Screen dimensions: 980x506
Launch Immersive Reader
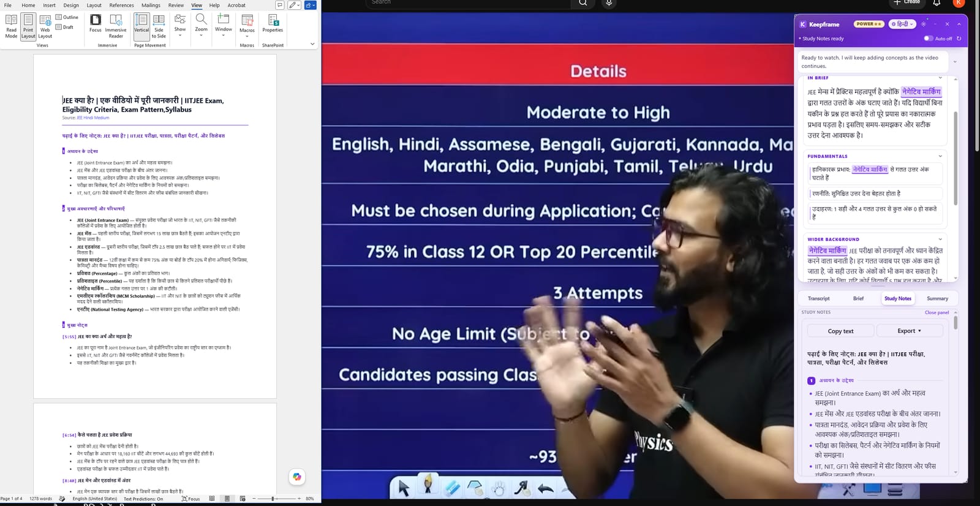[116, 26]
